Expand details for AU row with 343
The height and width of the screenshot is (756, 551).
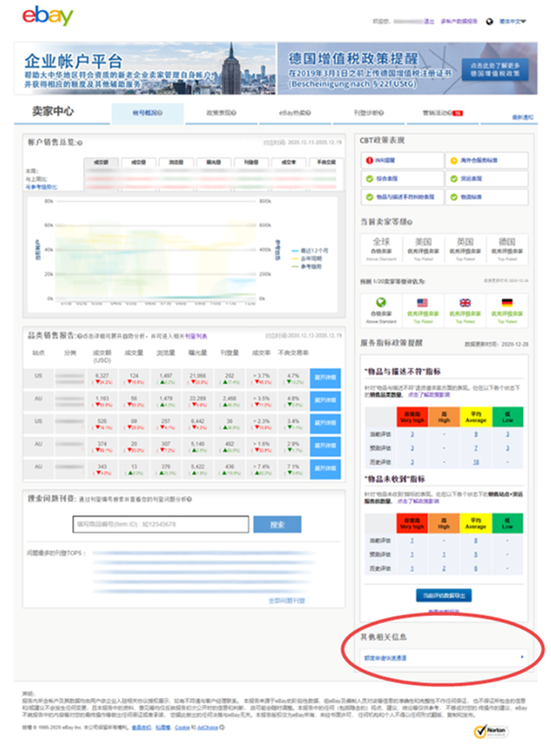click(325, 469)
